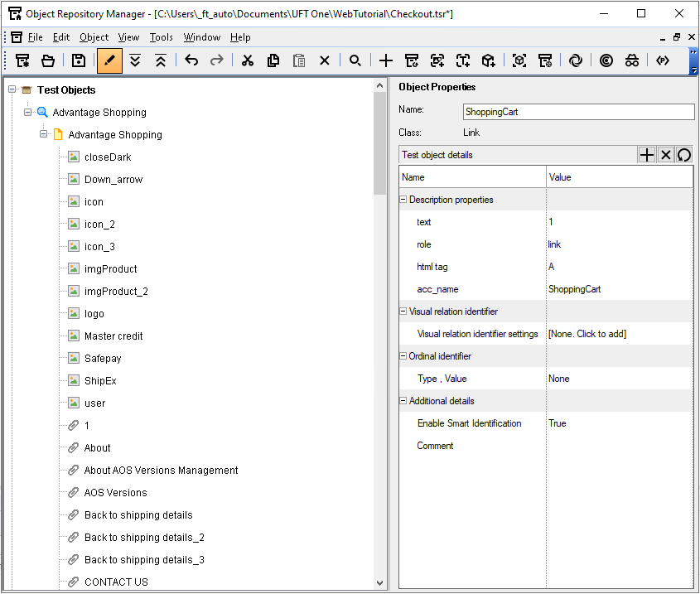This screenshot has height=594, width=700.
Task: Click the Cut scissors icon
Action: (248, 60)
